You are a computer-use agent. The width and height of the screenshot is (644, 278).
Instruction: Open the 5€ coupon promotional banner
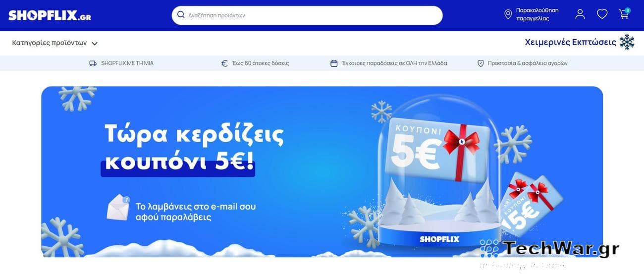[x=322, y=172]
